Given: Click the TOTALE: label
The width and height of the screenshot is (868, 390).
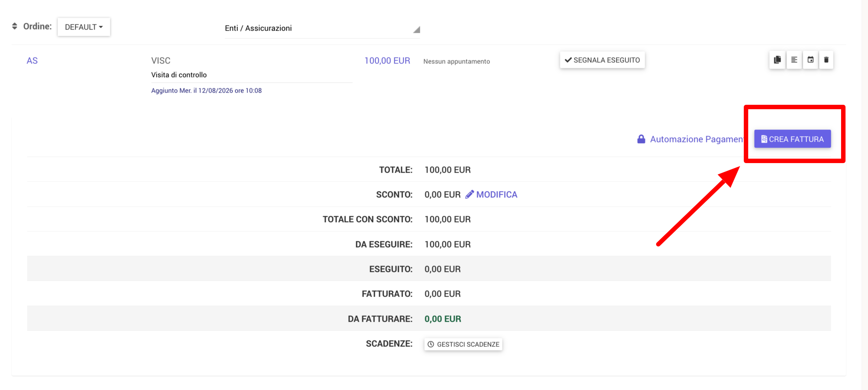Looking at the screenshot, I should [x=396, y=170].
